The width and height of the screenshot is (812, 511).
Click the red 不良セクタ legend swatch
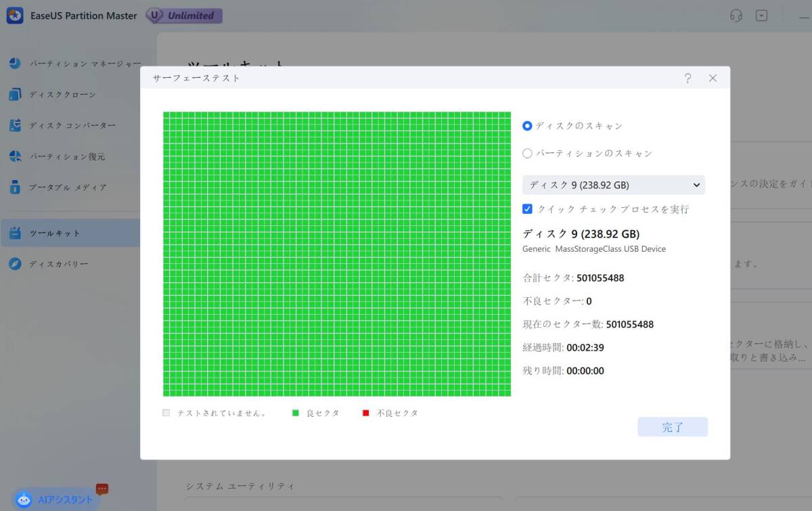(366, 413)
